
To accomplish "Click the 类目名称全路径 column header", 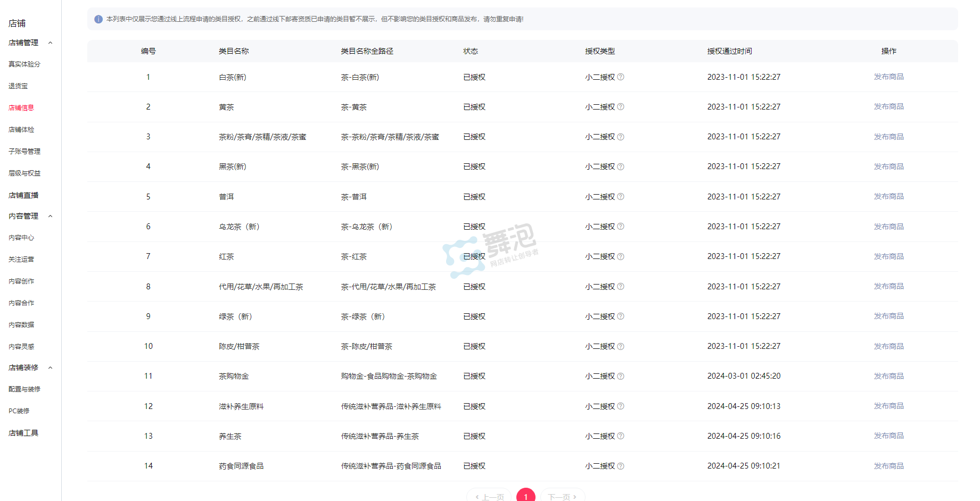I will coord(367,51).
